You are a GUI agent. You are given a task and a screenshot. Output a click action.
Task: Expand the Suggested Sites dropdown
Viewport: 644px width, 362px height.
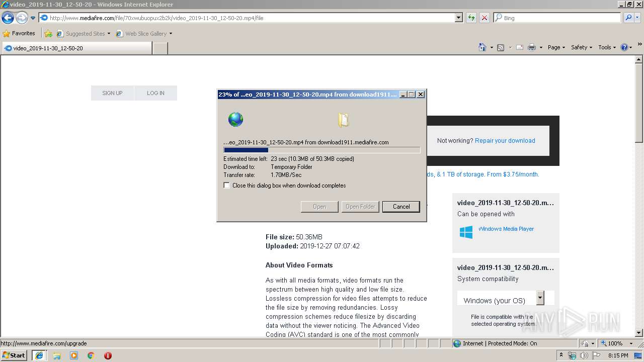coord(109,34)
